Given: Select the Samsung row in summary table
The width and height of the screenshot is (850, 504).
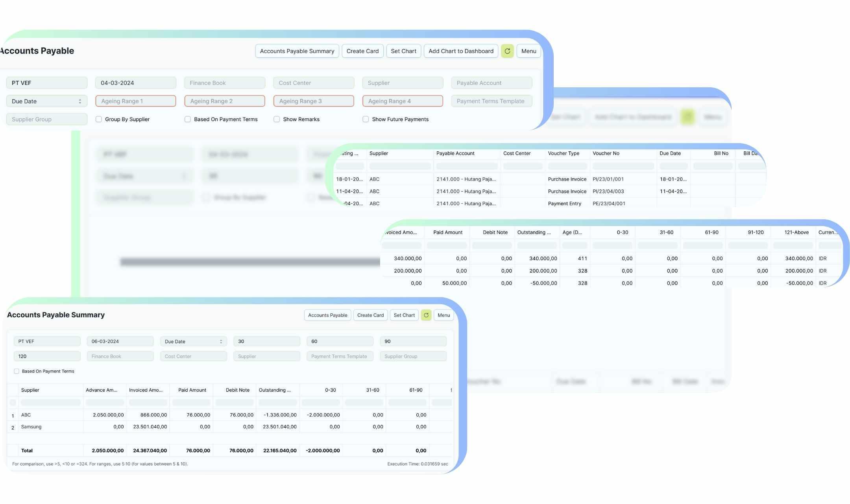Looking at the screenshot, I should [x=31, y=427].
